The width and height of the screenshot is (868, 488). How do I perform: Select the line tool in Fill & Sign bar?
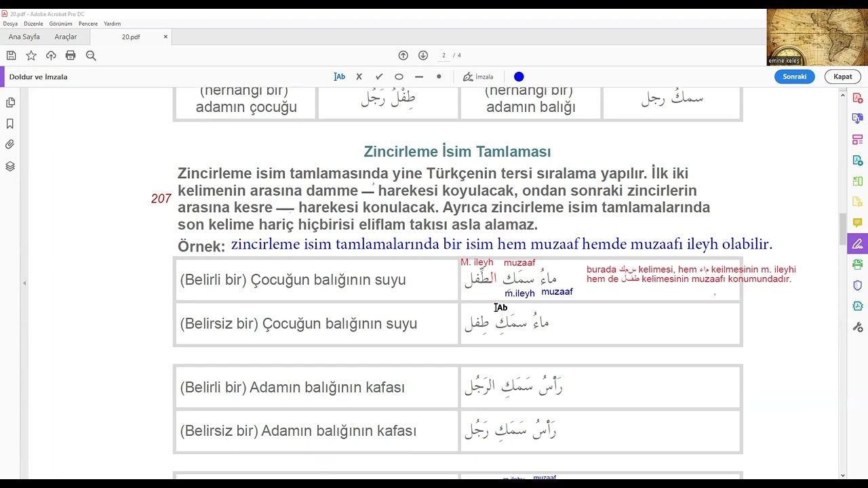pyautogui.click(x=419, y=77)
